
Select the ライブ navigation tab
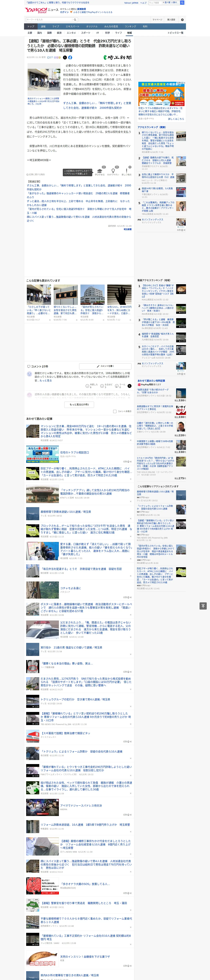pyautogui.click(x=56, y=27)
